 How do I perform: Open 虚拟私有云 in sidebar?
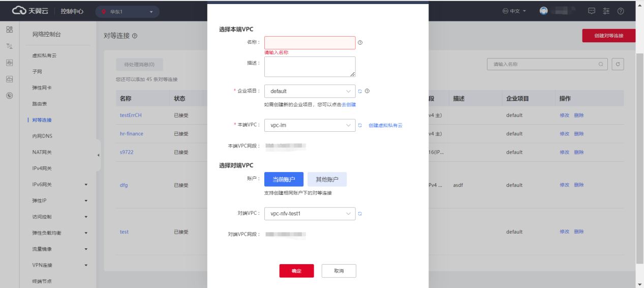pos(44,55)
